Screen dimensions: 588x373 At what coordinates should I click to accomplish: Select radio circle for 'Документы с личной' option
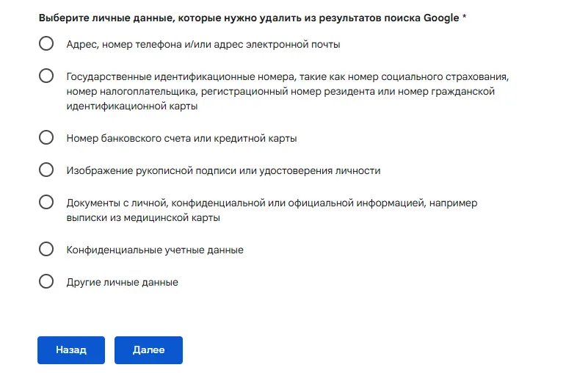pos(46,202)
